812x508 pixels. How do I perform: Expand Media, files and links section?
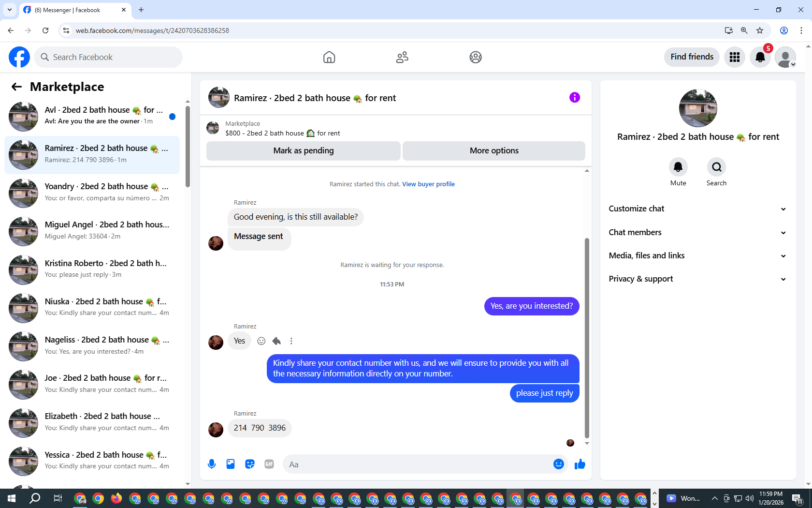click(697, 255)
